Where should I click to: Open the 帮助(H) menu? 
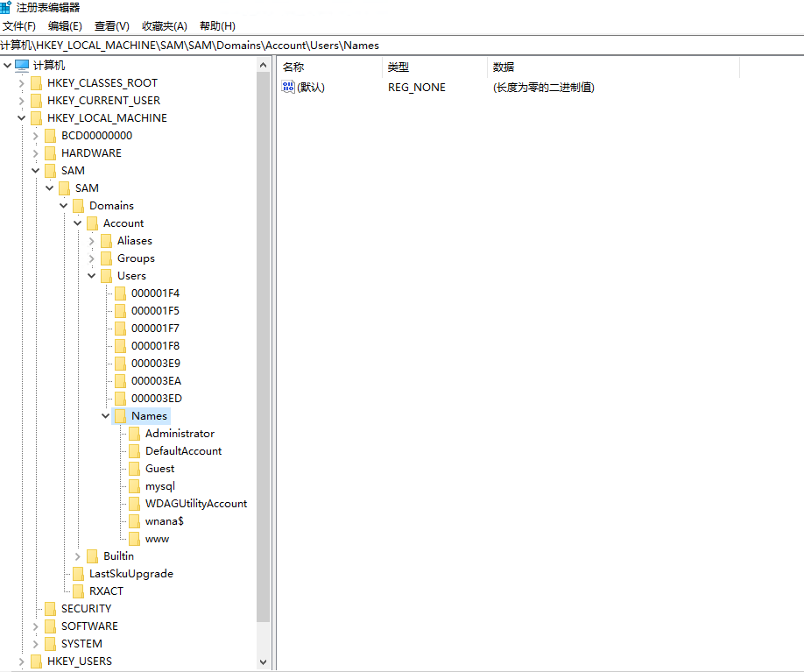[x=217, y=26]
